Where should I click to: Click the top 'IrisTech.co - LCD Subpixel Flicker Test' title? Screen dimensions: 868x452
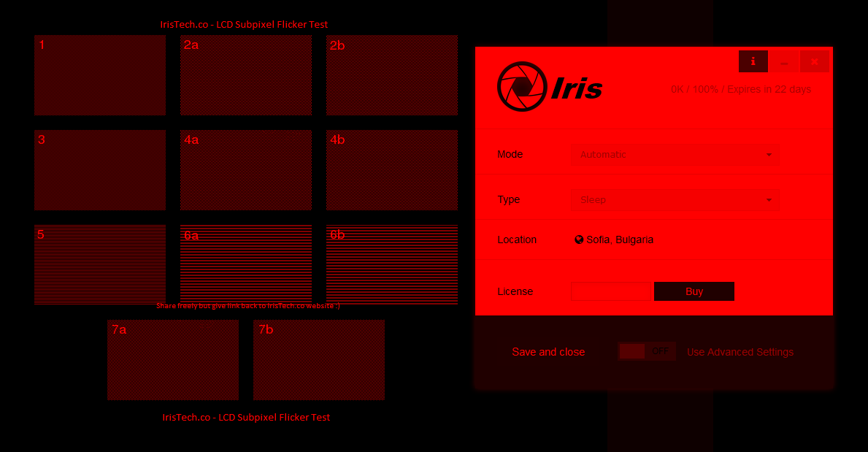[x=244, y=24]
